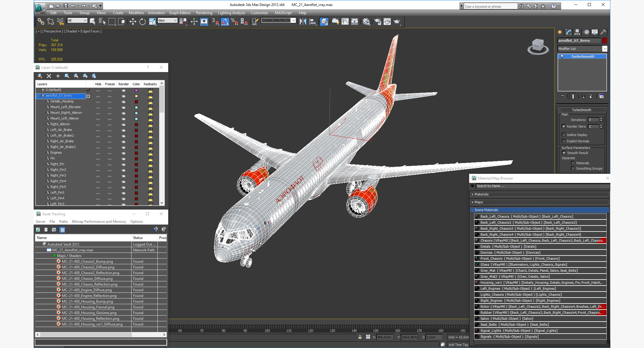644x348 pixels.
Task: Click Refresh icon in Asset Tracking
Action: point(38,230)
